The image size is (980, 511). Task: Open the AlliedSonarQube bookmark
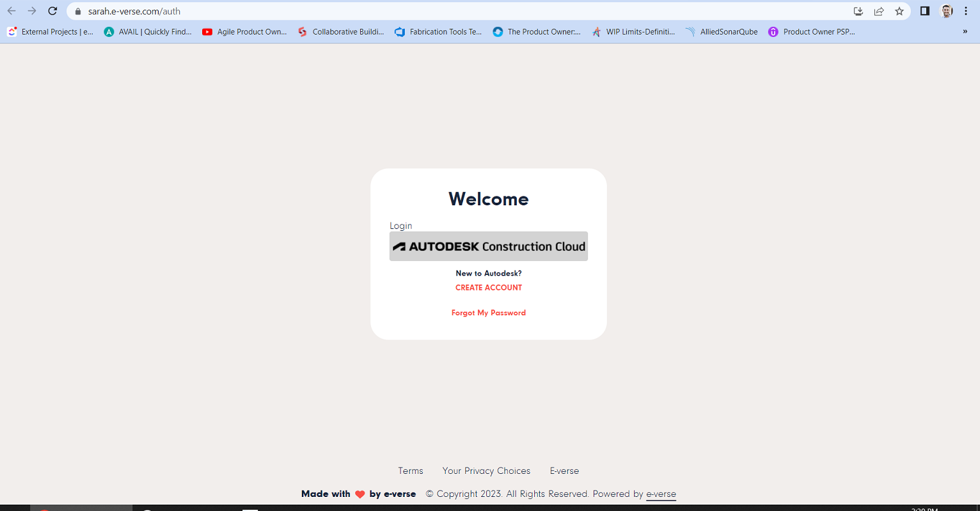(722, 31)
